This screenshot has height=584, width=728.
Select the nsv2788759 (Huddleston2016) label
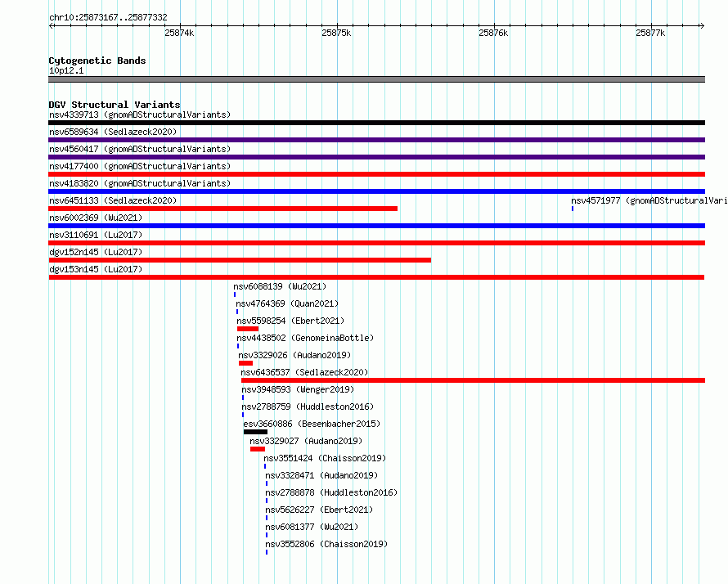coord(308,407)
